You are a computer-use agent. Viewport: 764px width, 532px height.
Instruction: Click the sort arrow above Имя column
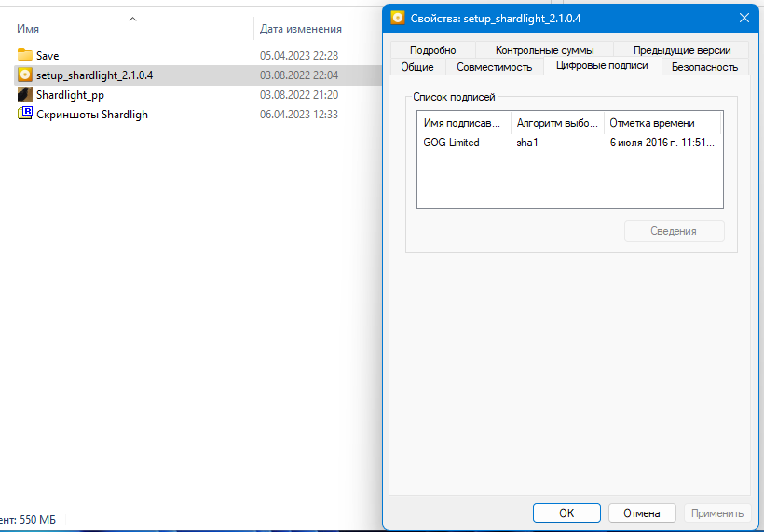point(132,19)
